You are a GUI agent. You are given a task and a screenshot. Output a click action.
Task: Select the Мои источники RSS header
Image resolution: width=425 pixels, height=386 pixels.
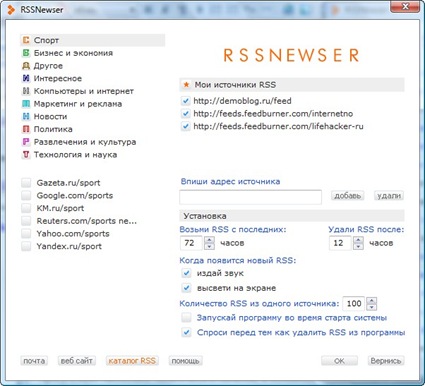(292, 85)
